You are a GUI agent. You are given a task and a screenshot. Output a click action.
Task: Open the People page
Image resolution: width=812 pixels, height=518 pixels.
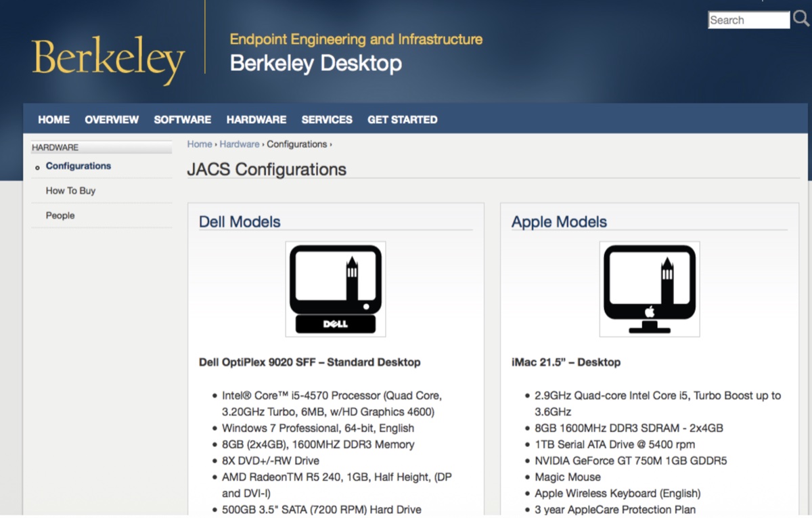60,215
